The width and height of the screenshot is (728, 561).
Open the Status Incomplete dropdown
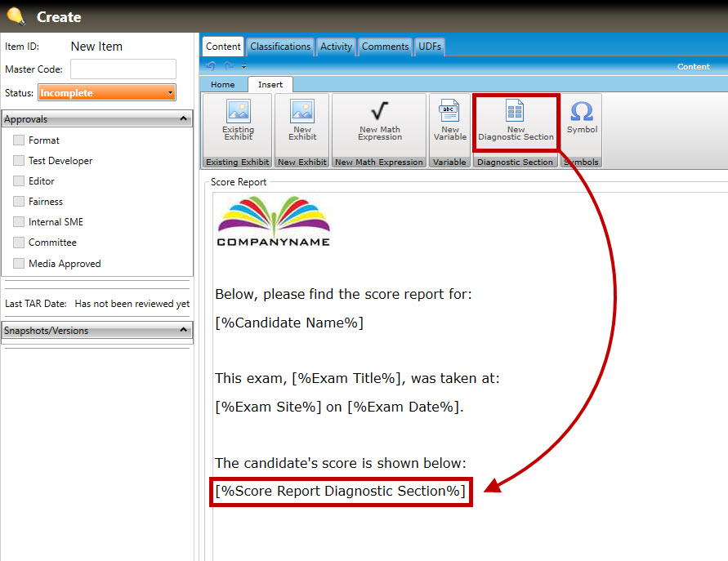click(107, 93)
